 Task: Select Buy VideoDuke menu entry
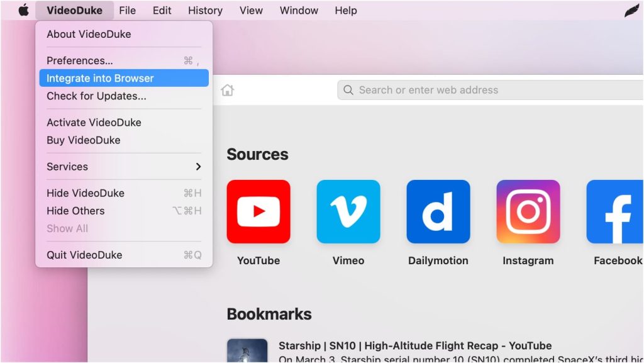coord(84,140)
